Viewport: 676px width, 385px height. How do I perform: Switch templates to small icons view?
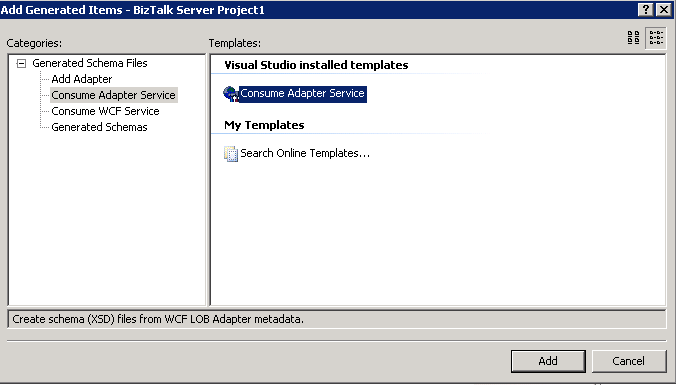point(656,38)
